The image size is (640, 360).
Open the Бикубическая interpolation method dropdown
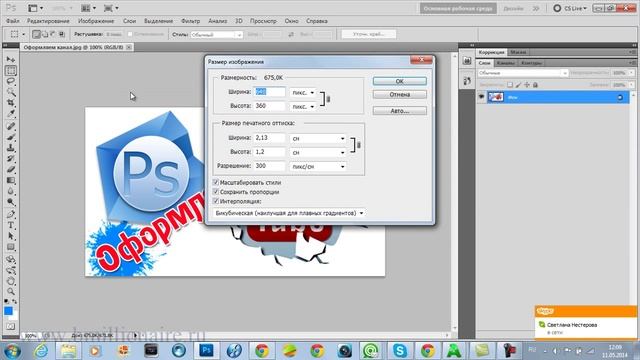click(x=289, y=213)
